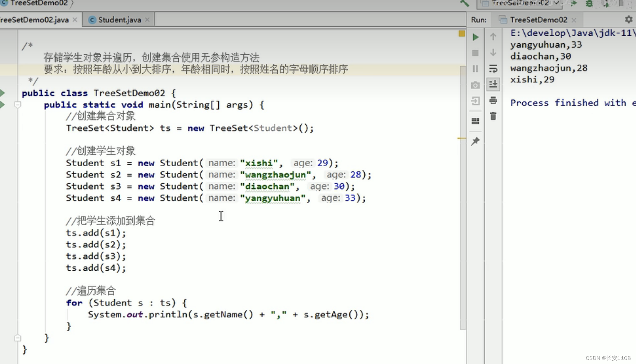
Task: Click "yangyuhuan" string in s4 line
Action: tap(273, 198)
